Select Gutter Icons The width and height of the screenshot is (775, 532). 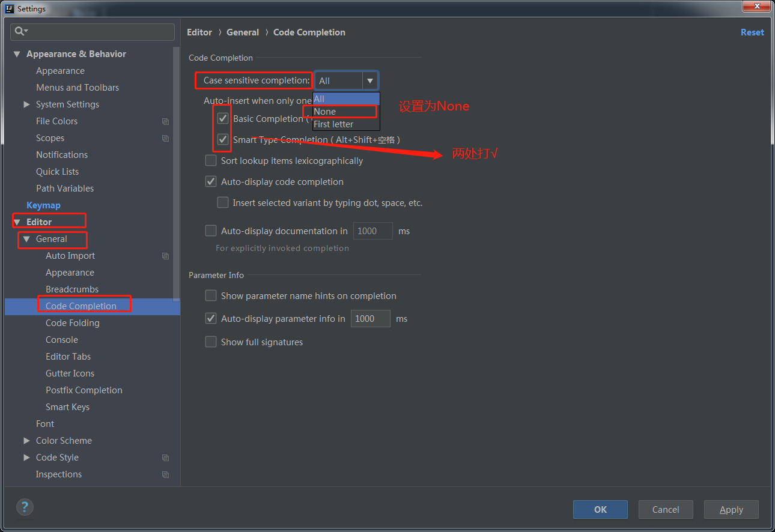pyautogui.click(x=70, y=373)
